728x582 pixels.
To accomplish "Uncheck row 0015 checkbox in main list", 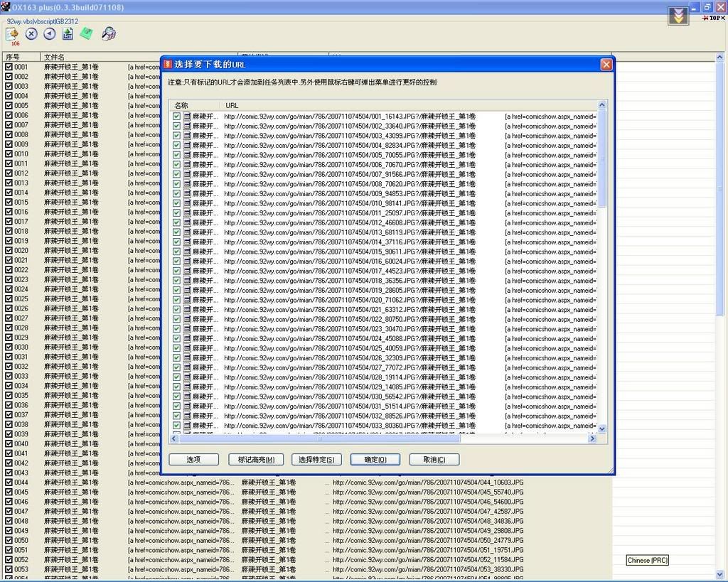I will (9, 203).
